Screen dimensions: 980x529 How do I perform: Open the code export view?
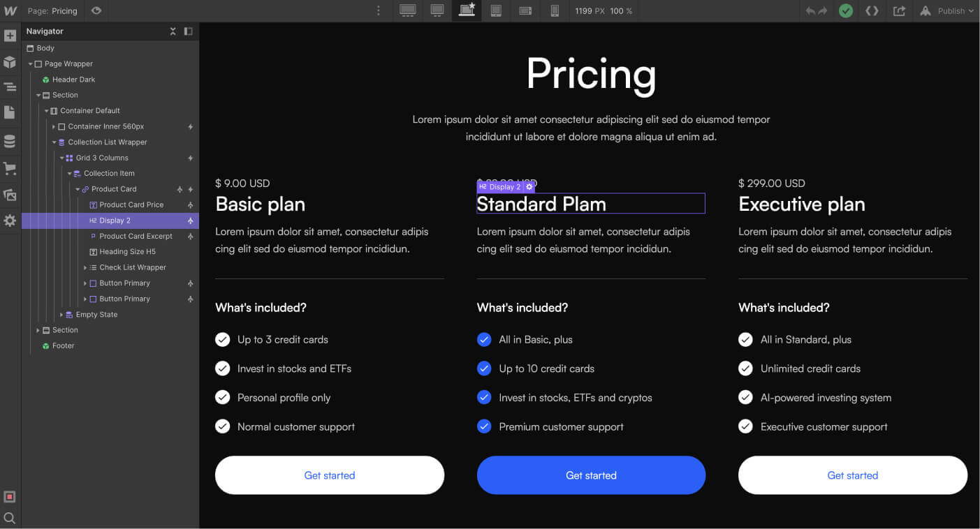click(872, 10)
